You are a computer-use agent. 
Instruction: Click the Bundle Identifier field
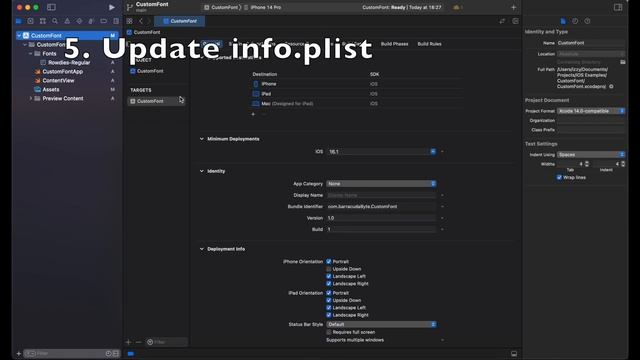381,207
